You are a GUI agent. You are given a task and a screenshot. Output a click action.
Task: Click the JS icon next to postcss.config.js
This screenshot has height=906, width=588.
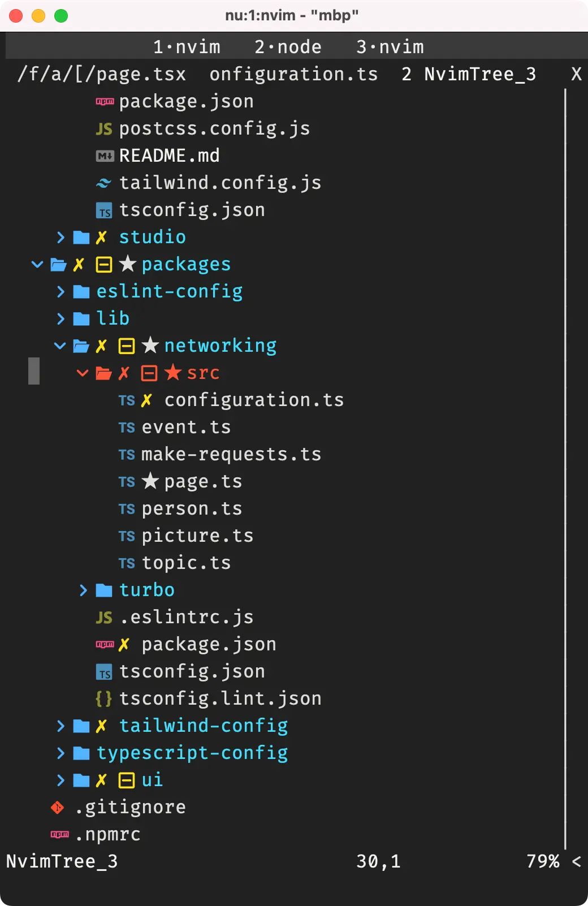coord(104,129)
